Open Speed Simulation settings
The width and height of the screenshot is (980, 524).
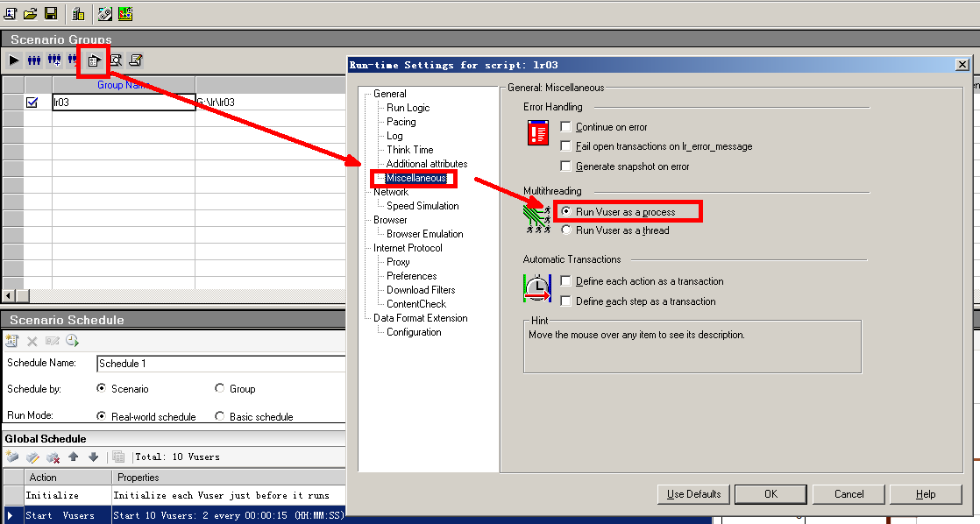tap(423, 205)
